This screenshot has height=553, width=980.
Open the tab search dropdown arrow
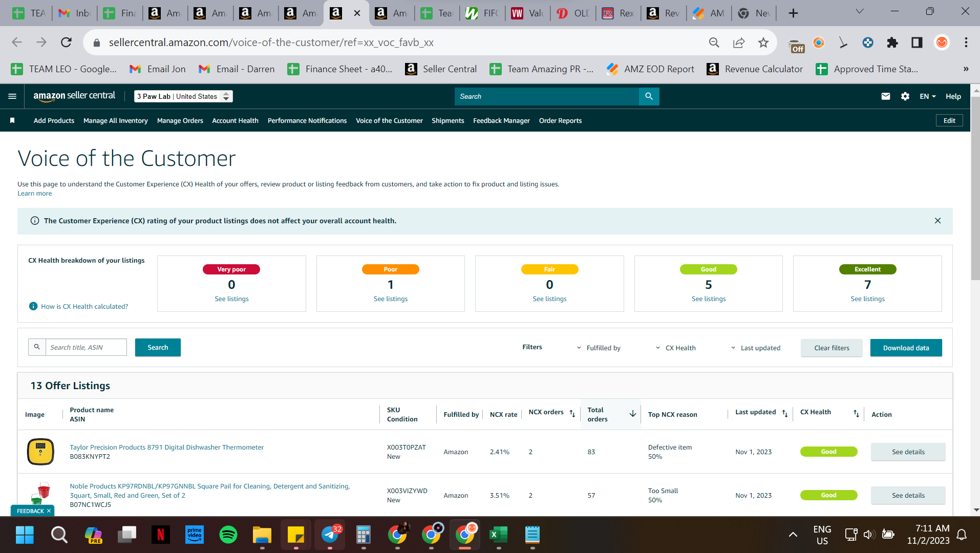(x=860, y=12)
